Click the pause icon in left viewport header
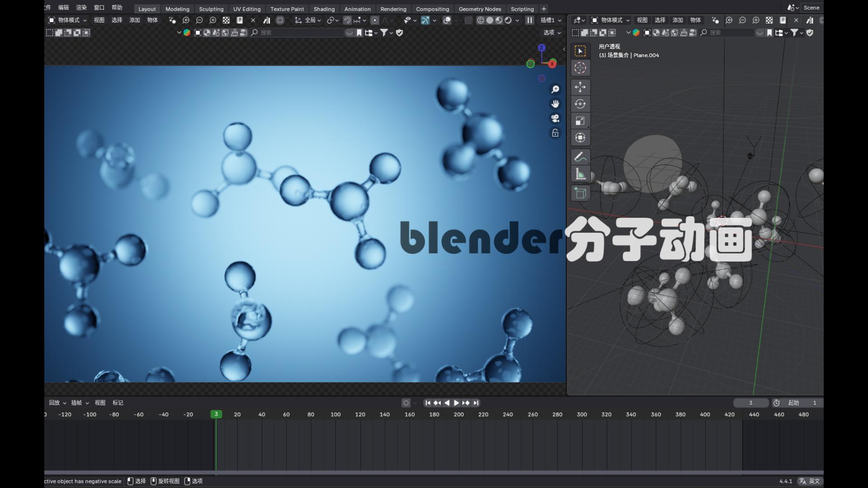The height and width of the screenshot is (488, 868). [x=529, y=20]
